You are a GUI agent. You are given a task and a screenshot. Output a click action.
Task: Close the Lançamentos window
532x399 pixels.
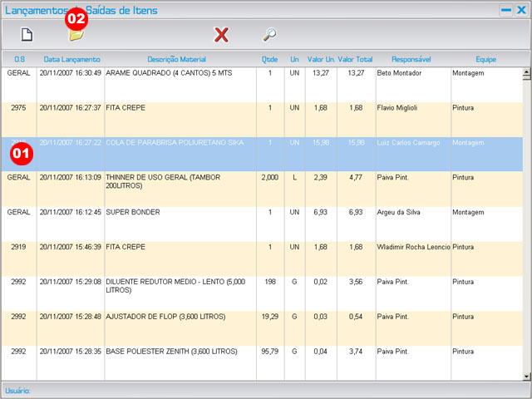pyautogui.click(x=520, y=10)
